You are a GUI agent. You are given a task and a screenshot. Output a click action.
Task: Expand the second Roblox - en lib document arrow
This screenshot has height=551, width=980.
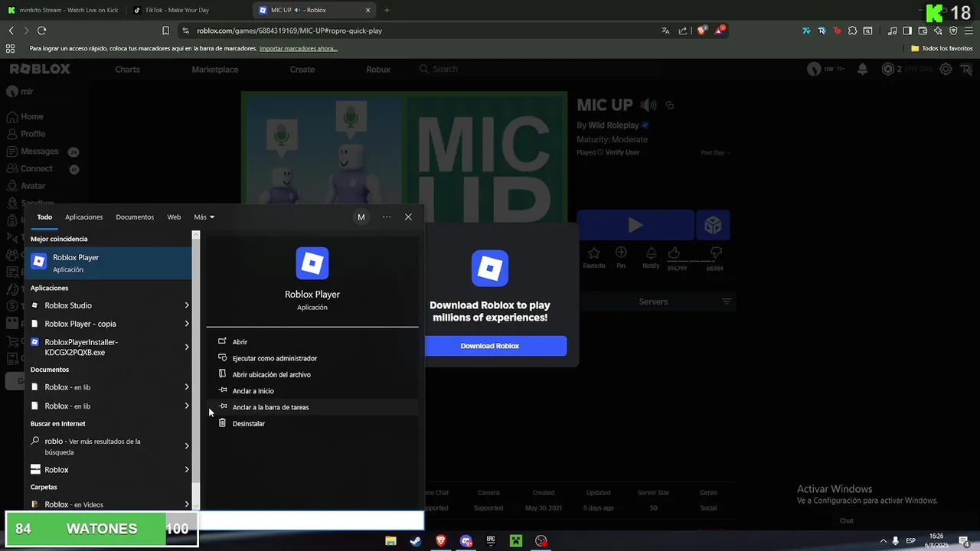pos(187,406)
